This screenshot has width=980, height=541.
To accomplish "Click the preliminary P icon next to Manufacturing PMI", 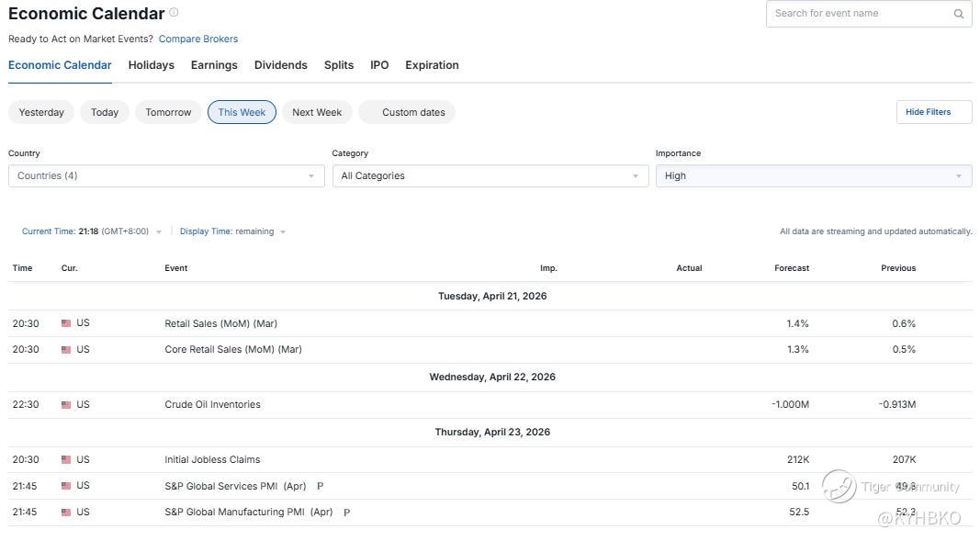I will 346,513.
